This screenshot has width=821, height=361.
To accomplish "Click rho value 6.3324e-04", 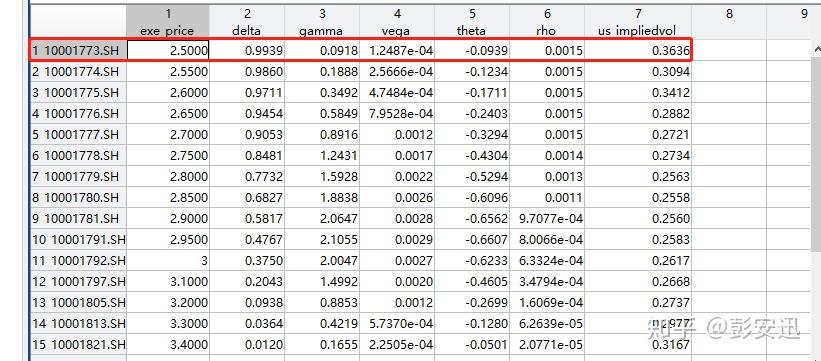I will (x=547, y=260).
